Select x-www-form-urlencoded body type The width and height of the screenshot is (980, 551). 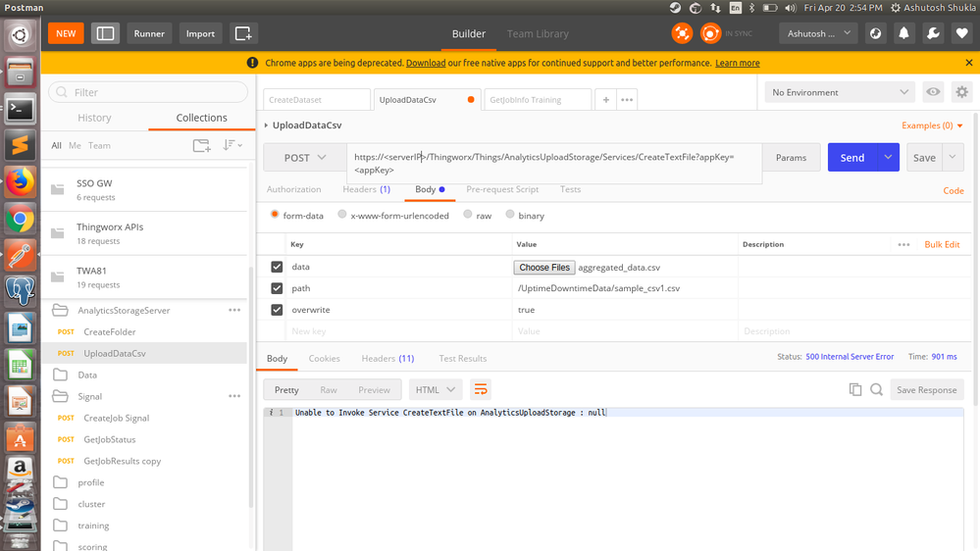tap(342, 215)
